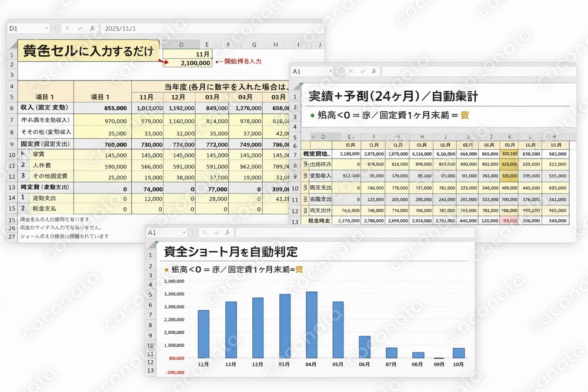Select column header K in the 実績+予測 window
Screen dimensions: 588x392
pyautogui.click(x=510, y=137)
